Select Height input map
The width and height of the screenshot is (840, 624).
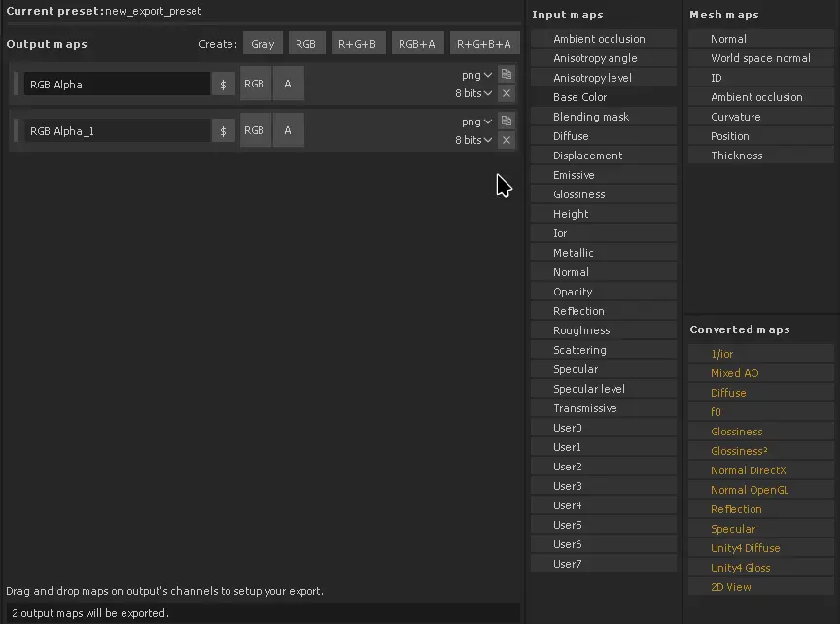click(604, 214)
